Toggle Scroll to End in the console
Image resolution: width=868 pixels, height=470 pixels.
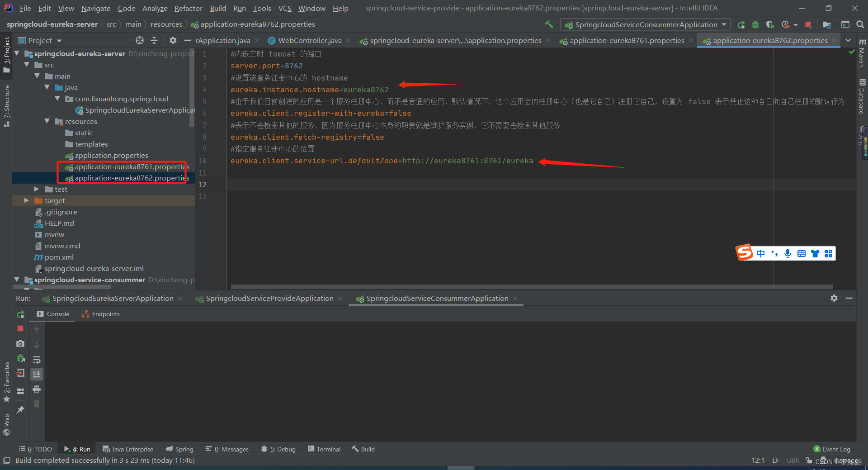click(x=37, y=374)
